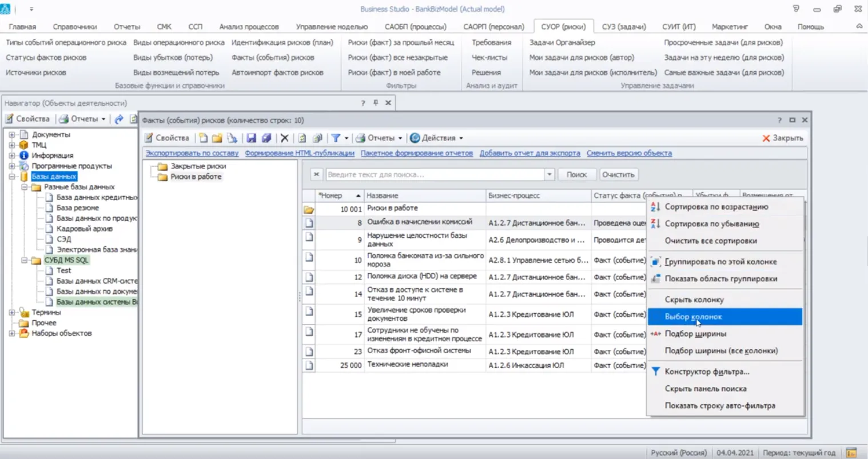This screenshot has height=459, width=868.
Task: Click the help question mark of the risks window
Action: tap(779, 120)
